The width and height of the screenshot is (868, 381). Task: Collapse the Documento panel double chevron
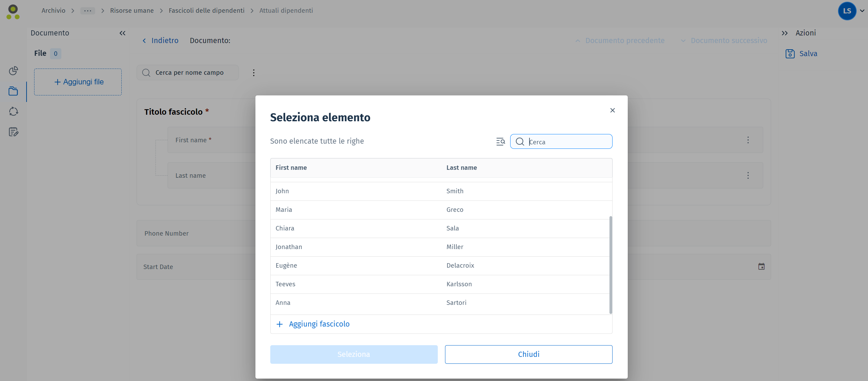pos(122,33)
